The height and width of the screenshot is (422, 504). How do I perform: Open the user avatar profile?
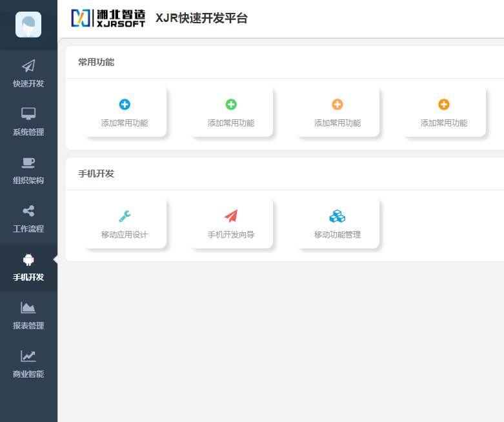click(x=28, y=25)
